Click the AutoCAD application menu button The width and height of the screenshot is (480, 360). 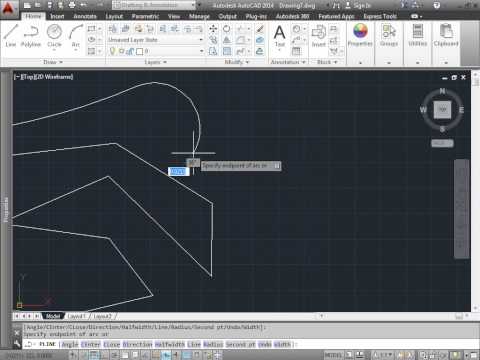tap(8, 8)
